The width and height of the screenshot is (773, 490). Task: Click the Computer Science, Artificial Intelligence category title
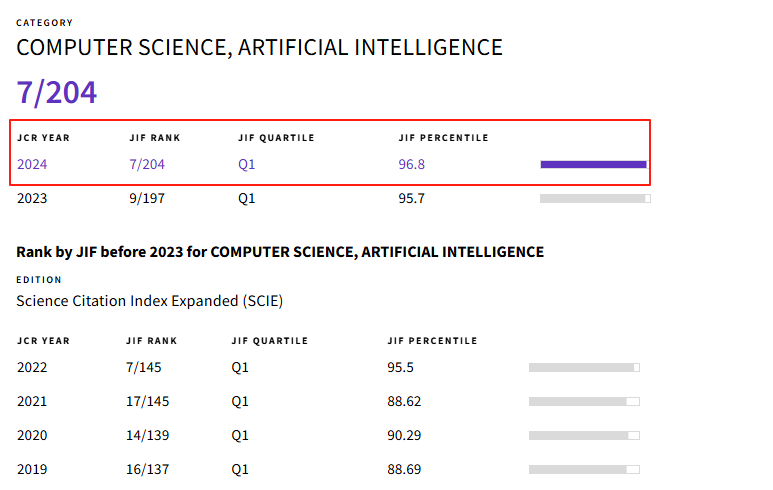point(259,47)
